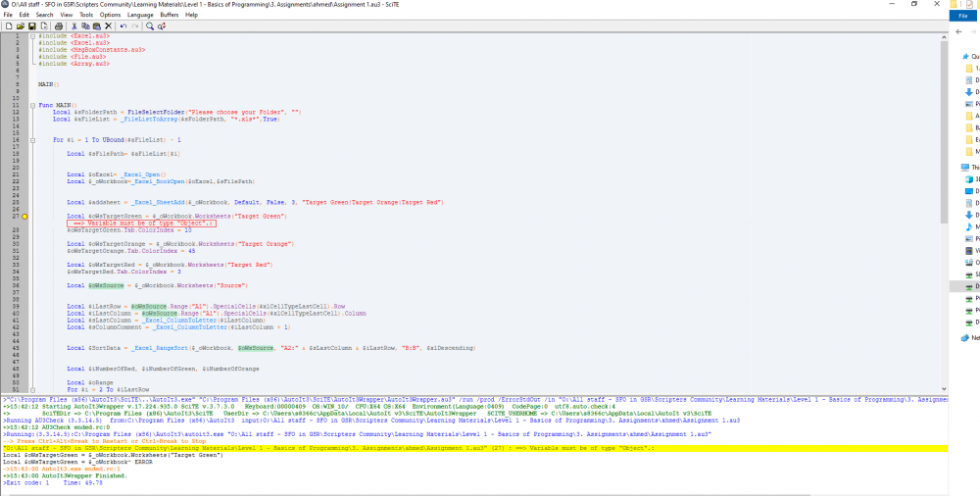Click '$iNumberOfGreen' in line 48
980x496 pixels.
click(x=169, y=369)
